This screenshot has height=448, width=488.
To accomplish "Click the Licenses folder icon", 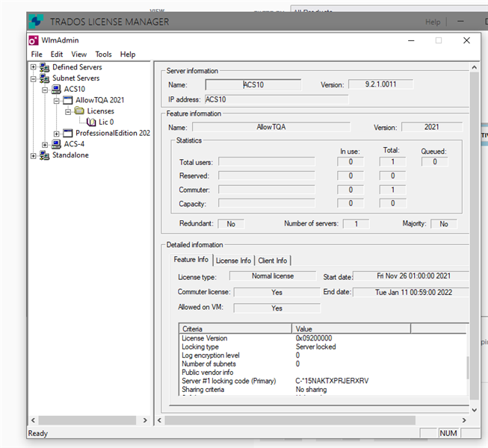I will (79, 111).
